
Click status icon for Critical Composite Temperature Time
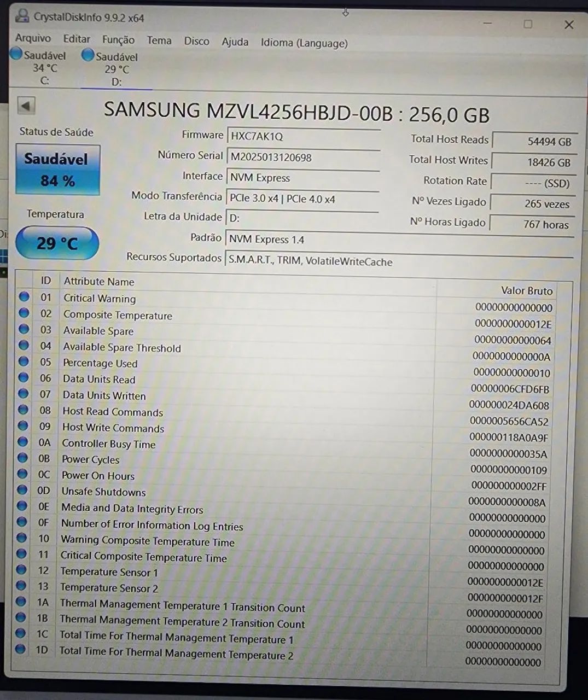tap(21, 553)
